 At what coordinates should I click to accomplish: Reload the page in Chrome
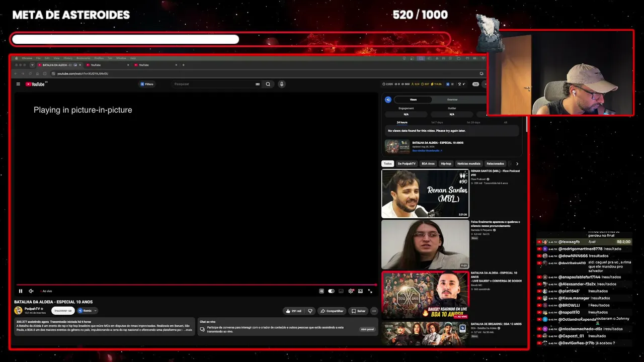pos(30,73)
